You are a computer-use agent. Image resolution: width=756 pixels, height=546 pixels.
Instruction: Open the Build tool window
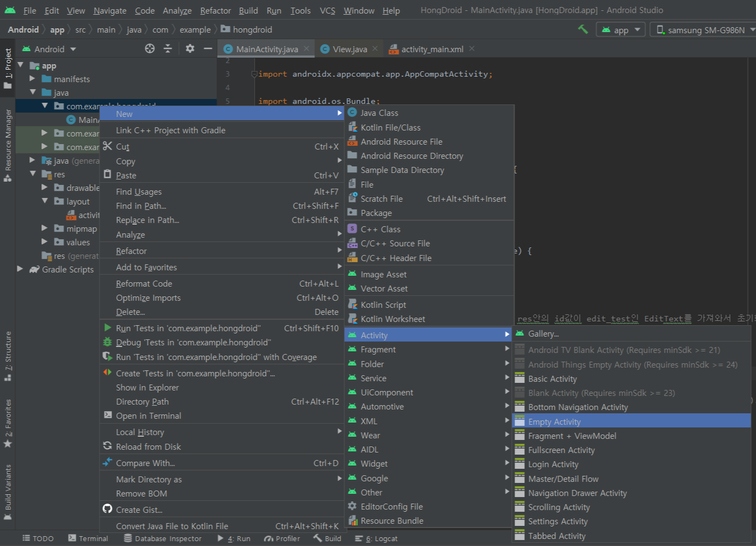pos(327,538)
